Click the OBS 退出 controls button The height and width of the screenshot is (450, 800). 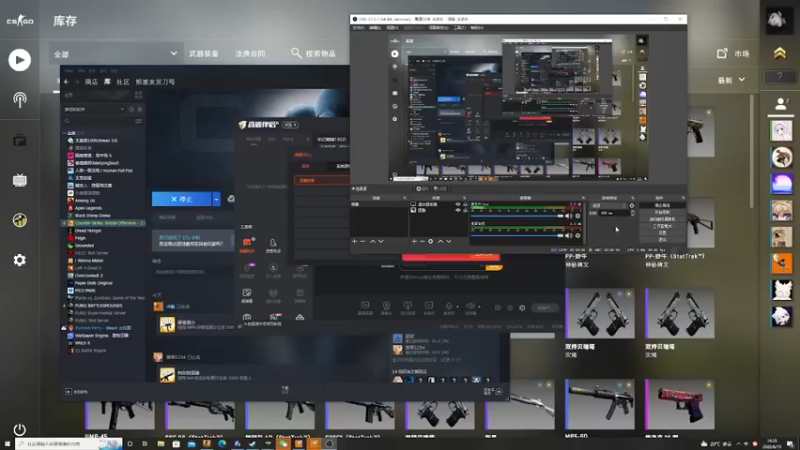pyautogui.click(x=662, y=239)
